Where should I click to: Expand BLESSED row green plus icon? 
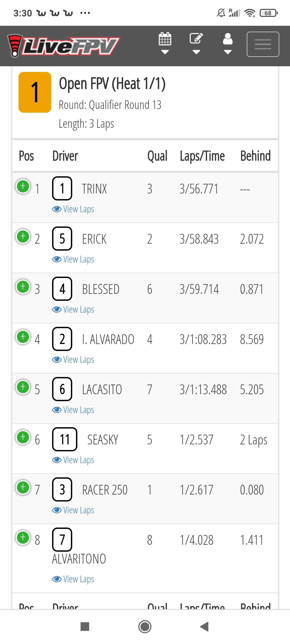(23, 286)
